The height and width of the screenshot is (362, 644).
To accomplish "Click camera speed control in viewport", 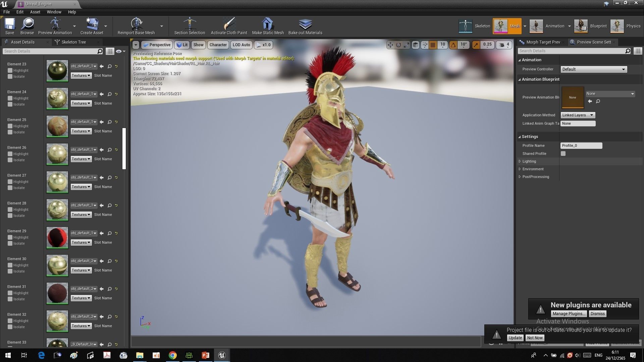I will point(504,45).
